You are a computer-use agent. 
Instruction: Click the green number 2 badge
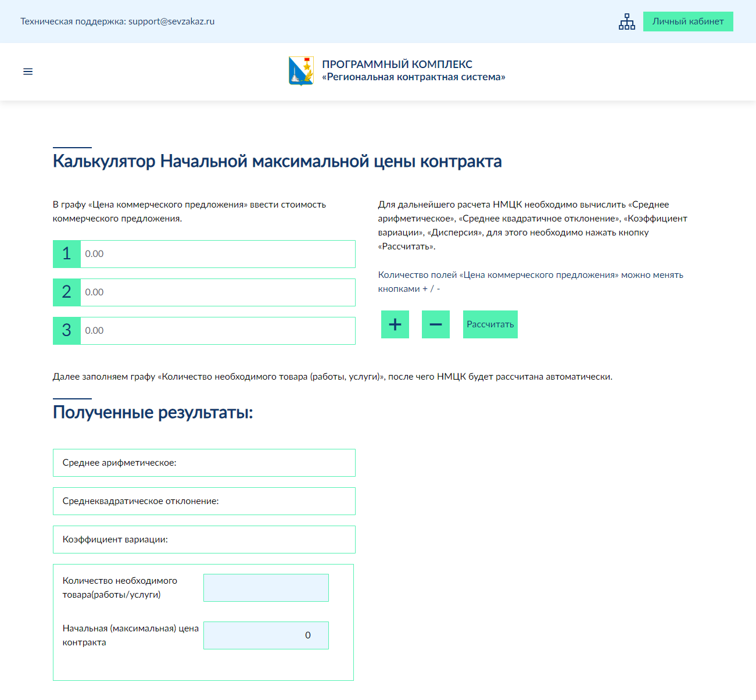67,292
